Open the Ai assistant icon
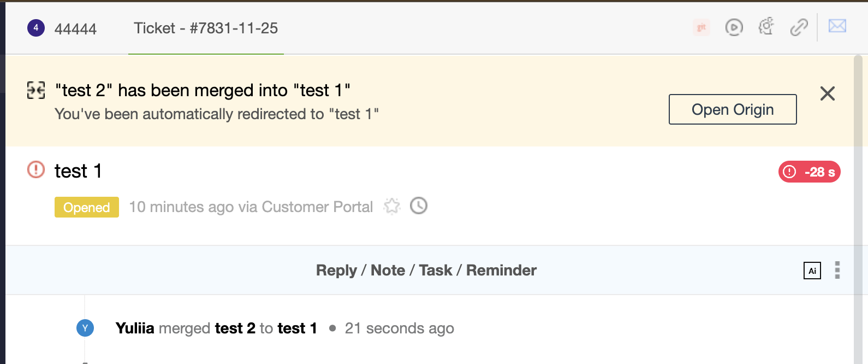Image resolution: width=868 pixels, height=364 pixels. point(812,271)
